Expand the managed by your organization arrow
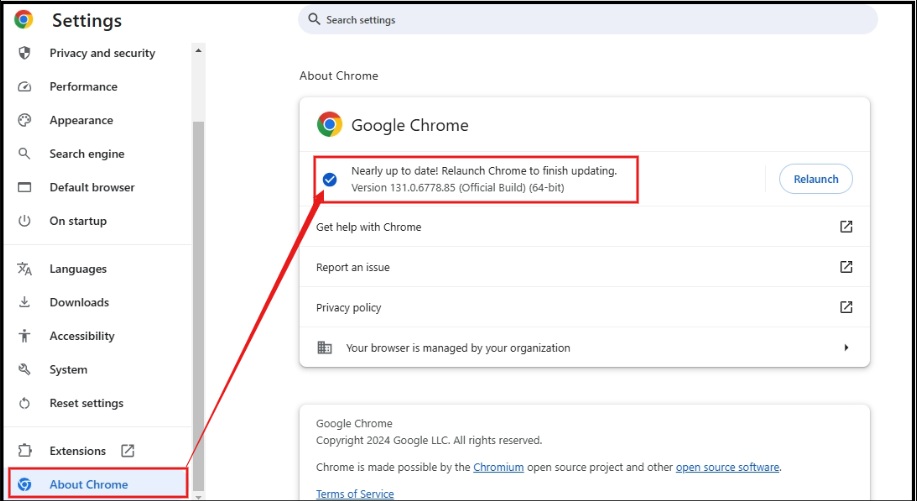The width and height of the screenshot is (917, 501). point(846,348)
